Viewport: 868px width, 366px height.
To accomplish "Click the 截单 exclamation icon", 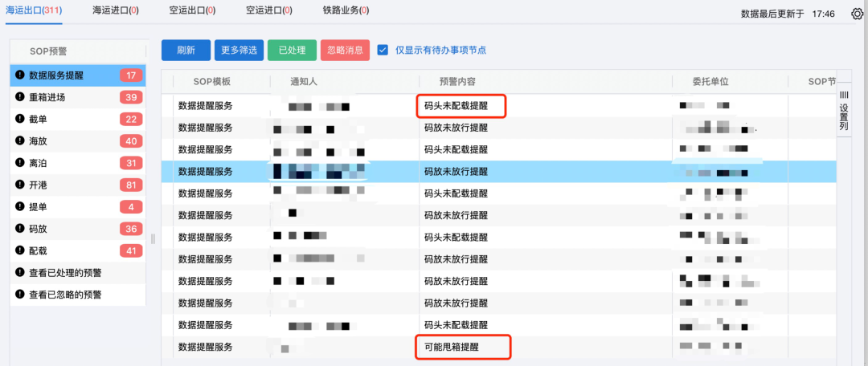I will [x=20, y=120].
